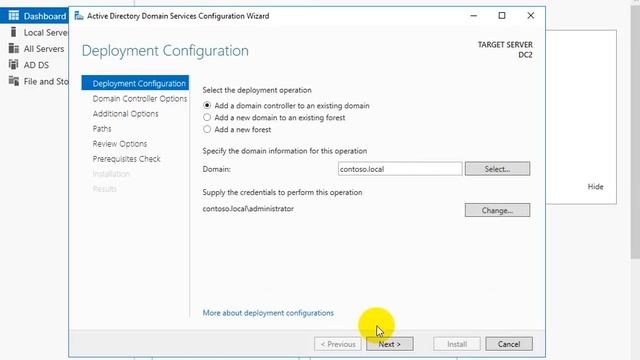The image size is (640, 360).
Task: Click the Change... credentials button
Action: click(x=497, y=210)
